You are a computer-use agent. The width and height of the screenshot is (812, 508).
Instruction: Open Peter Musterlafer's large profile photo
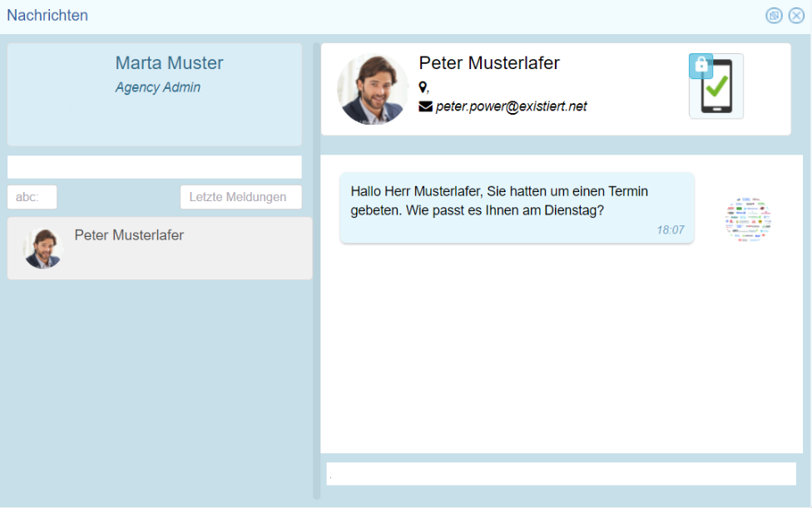373,89
